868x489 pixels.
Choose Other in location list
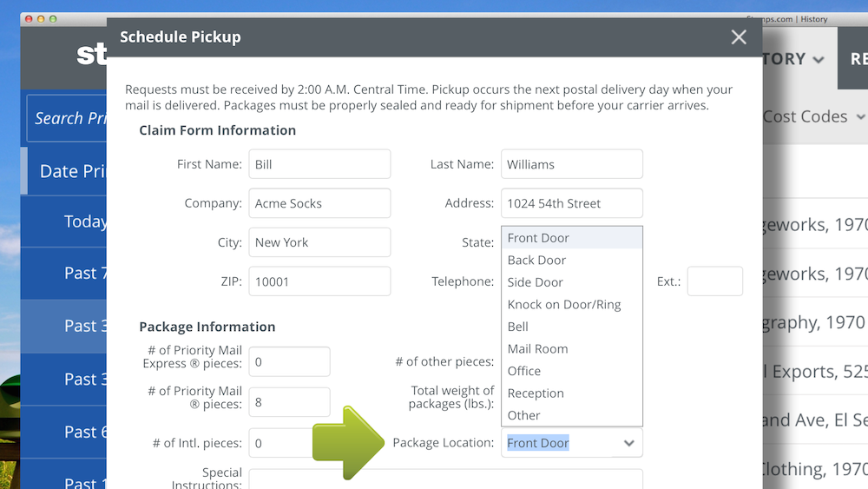[x=523, y=415]
